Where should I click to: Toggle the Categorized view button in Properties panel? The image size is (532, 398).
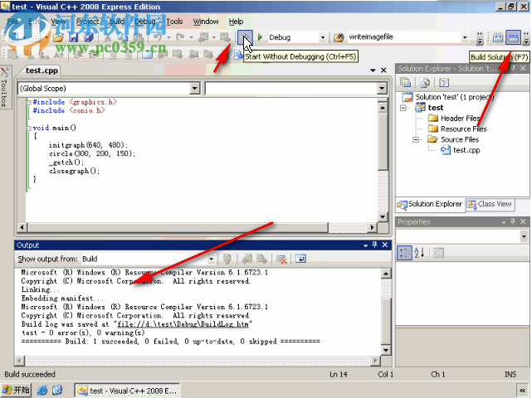click(404, 253)
